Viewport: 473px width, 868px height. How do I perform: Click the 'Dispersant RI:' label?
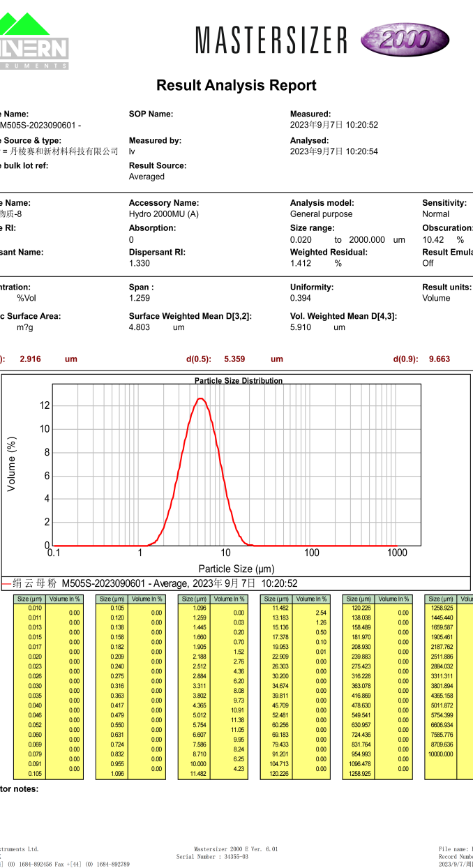tap(157, 253)
